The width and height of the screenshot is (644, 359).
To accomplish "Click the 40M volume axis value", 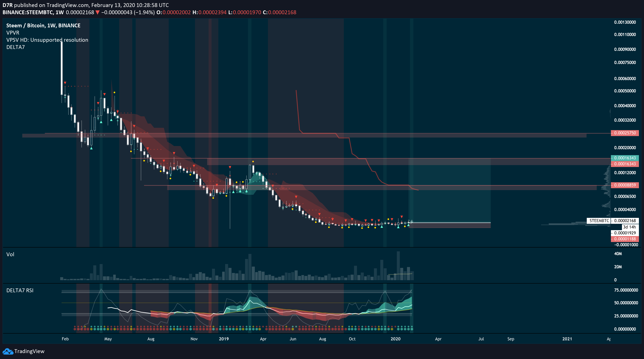I will 618,254.
